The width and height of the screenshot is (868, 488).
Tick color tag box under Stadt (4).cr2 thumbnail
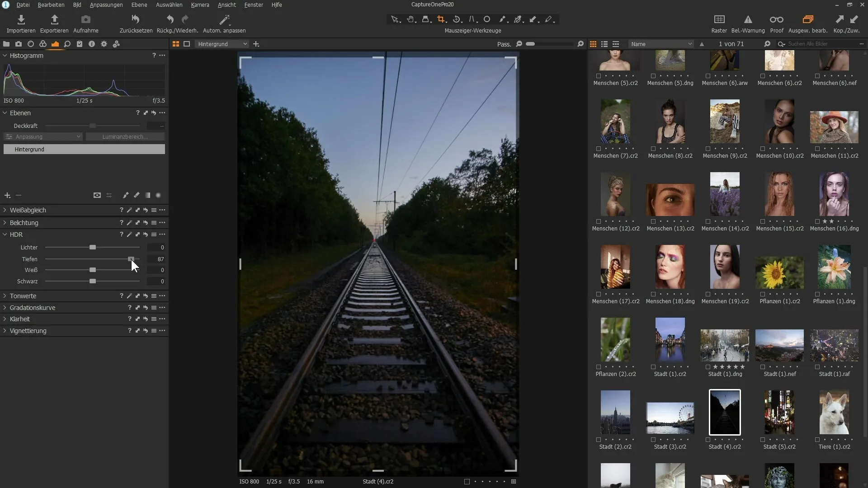(x=708, y=440)
